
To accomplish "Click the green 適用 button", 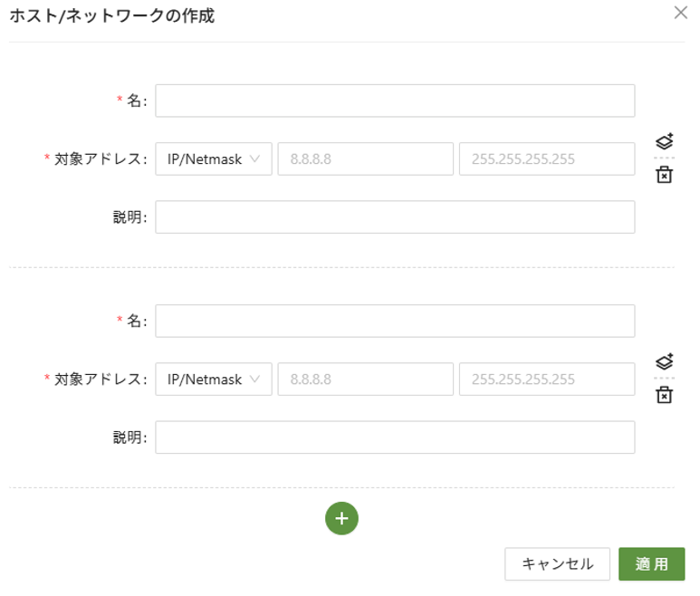I will click(651, 563).
